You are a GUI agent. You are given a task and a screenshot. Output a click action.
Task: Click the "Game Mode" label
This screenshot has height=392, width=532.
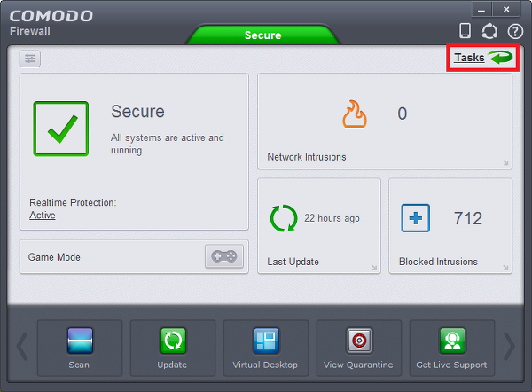(x=54, y=257)
